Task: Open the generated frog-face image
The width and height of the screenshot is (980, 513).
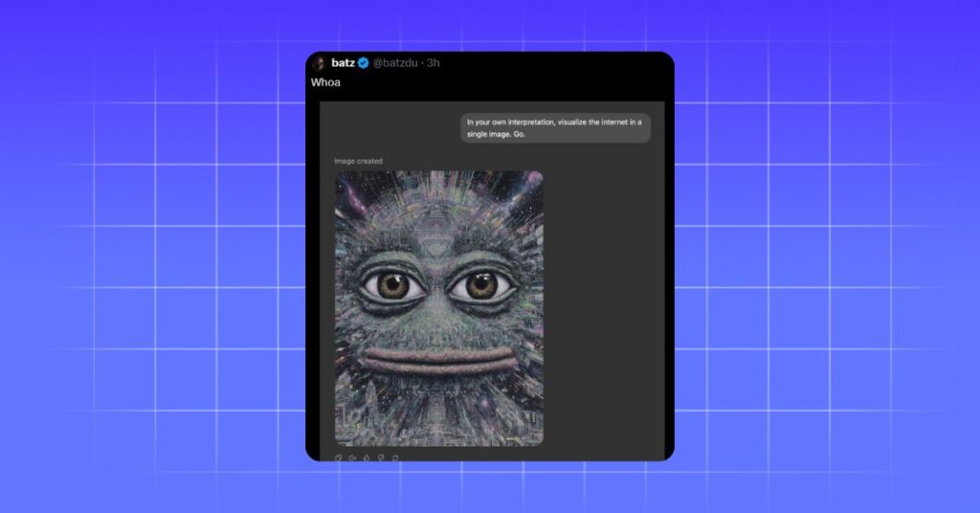Action: tap(438, 309)
